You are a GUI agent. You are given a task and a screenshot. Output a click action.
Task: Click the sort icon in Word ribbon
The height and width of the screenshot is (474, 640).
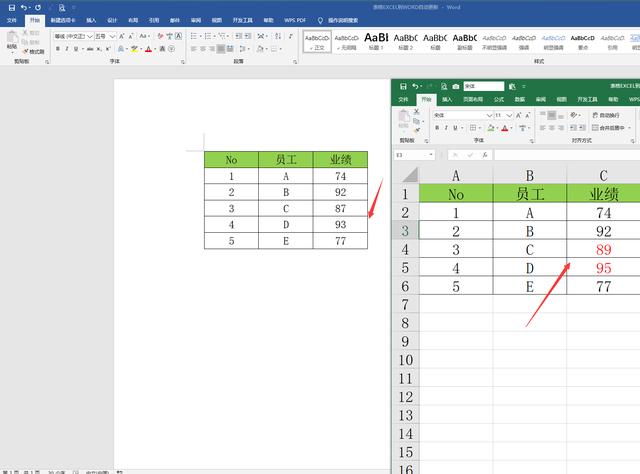click(x=278, y=36)
